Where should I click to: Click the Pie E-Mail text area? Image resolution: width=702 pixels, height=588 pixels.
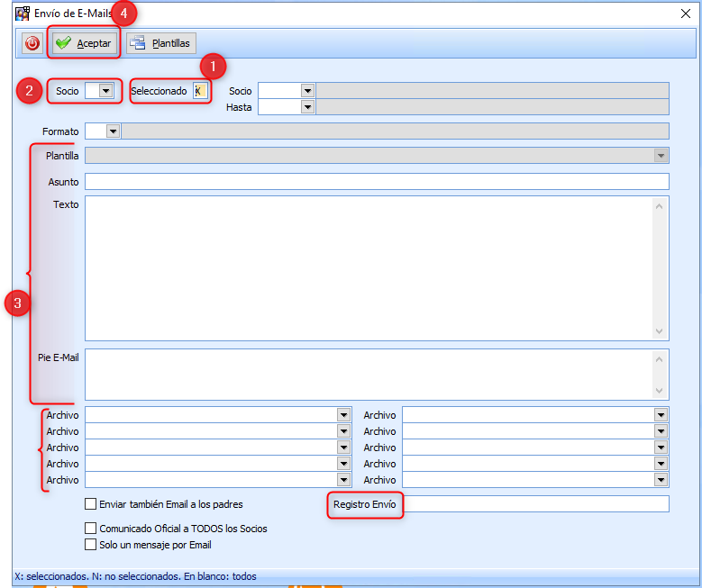pyautogui.click(x=369, y=374)
